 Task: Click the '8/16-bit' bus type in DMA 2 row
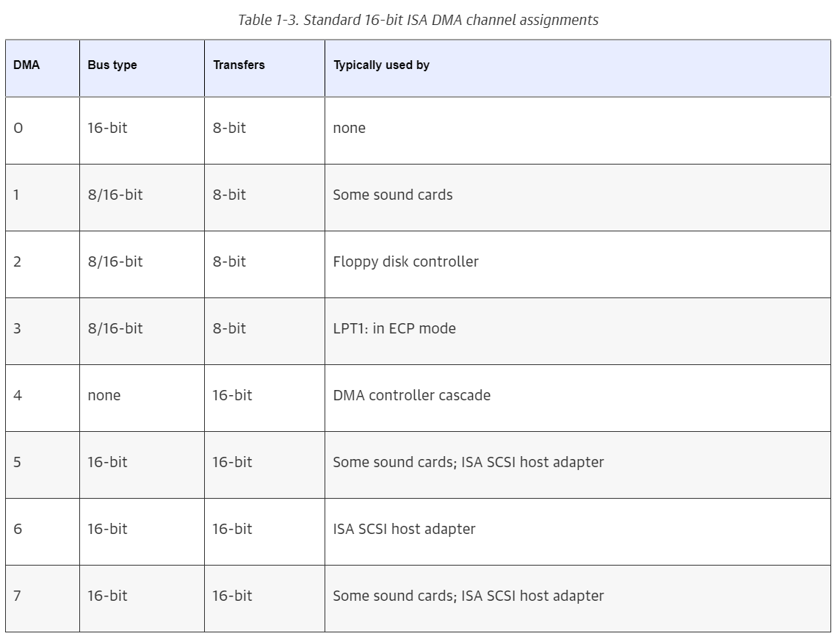coord(142,264)
